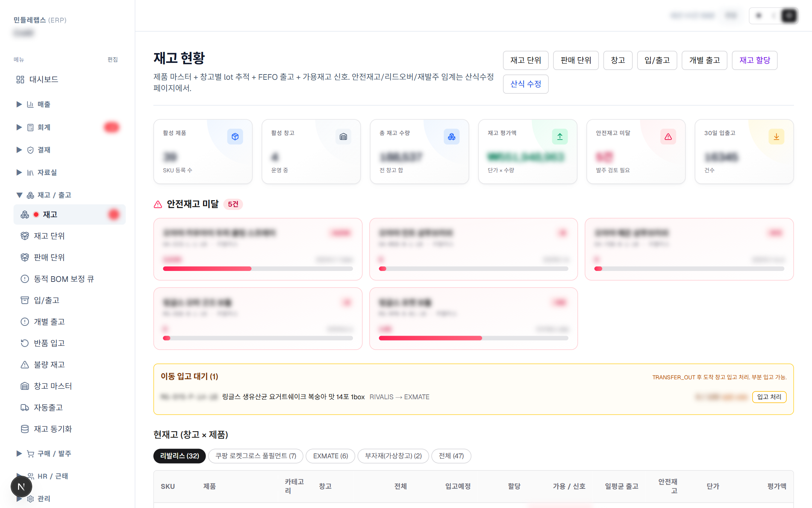
Task: Click the 이동 입고 대기 (1) heading
Action: 189,376
